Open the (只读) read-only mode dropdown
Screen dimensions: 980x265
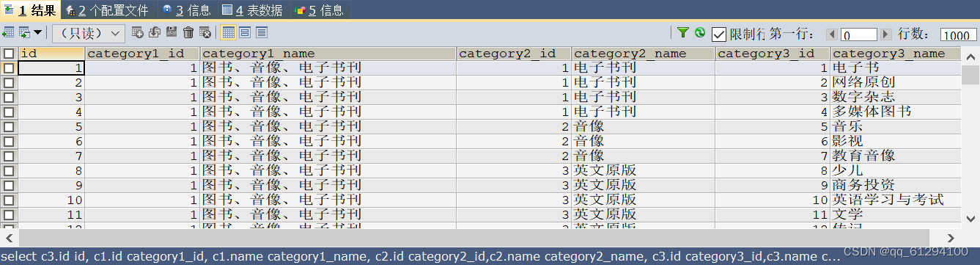pos(88,33)
